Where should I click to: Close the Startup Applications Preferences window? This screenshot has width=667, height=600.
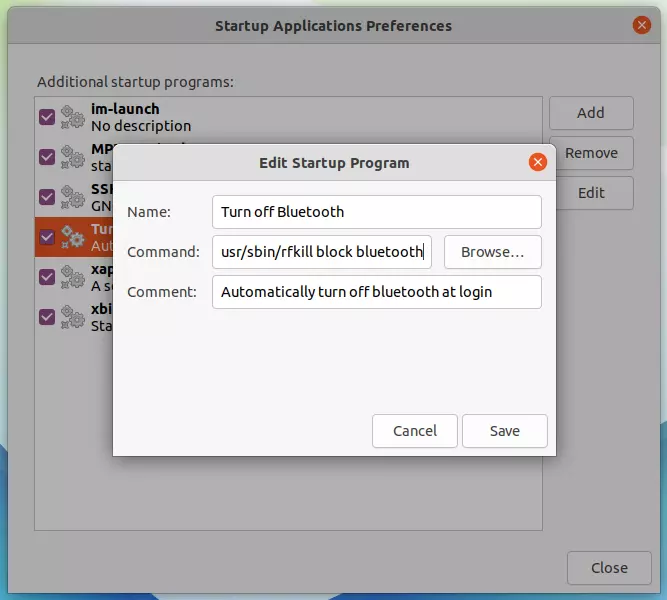[641, 25]
